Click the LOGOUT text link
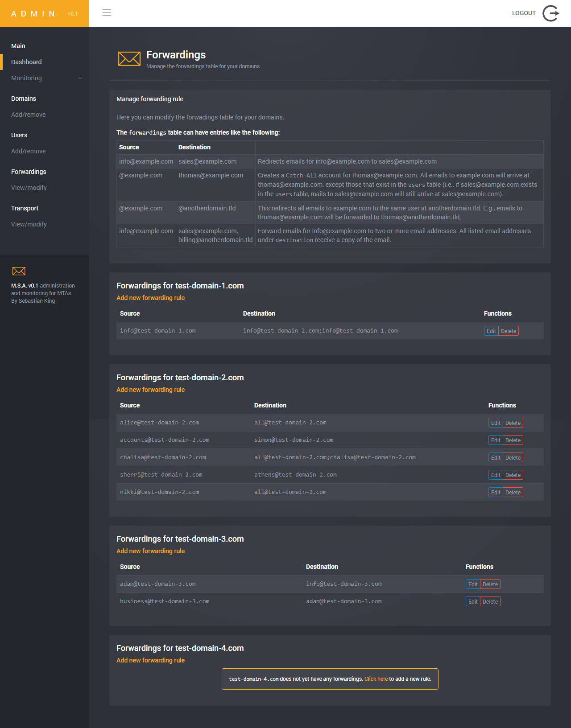Image resolution: width=571 pixels, height=728 pixels. [524, 13]
